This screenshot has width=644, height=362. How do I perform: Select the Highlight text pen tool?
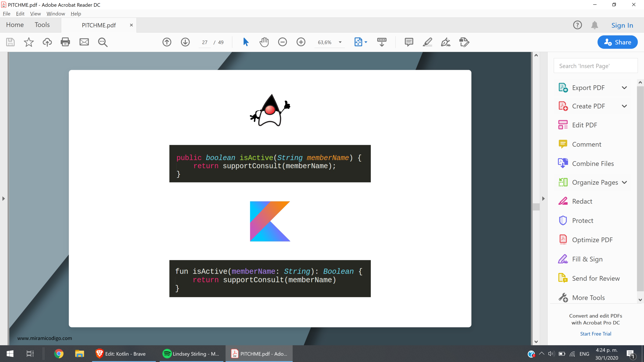click(427, 42)
